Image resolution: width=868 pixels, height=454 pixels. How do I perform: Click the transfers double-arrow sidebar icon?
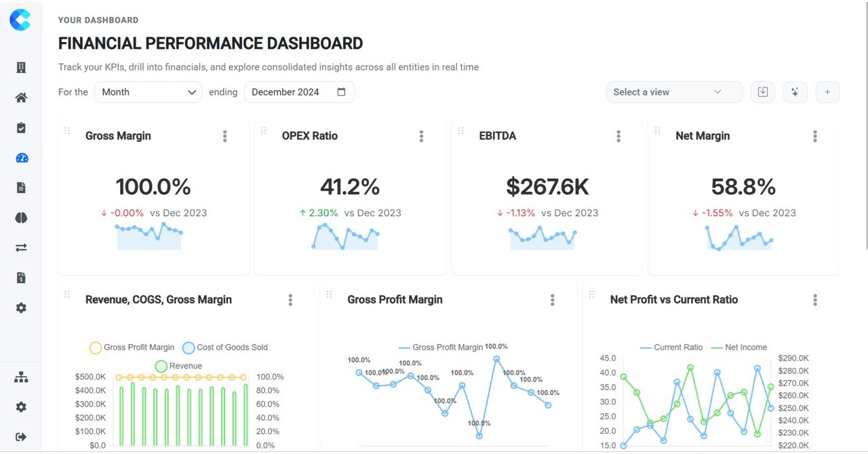coord(20,247)
